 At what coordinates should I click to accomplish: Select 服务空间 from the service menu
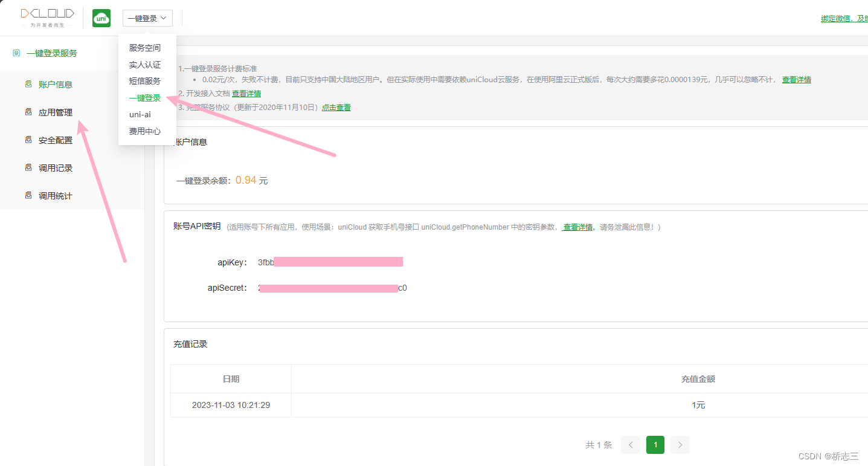coord(144,47)
